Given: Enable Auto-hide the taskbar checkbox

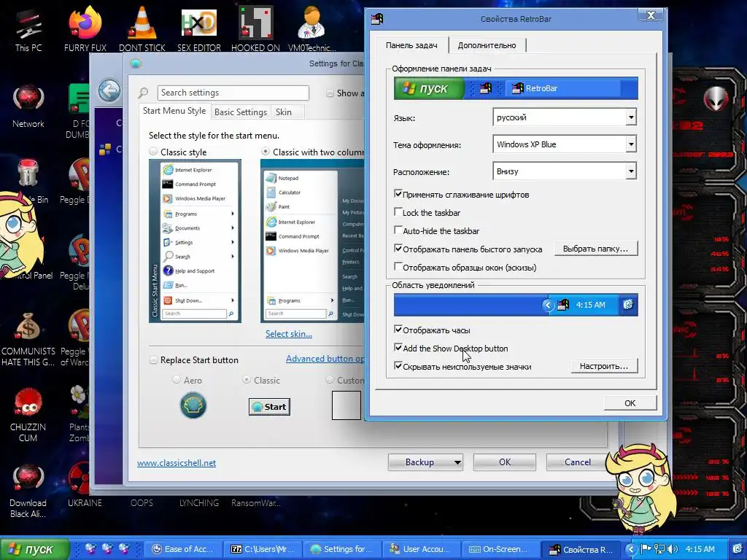Looking at the screenshot, I should (398, 230).
